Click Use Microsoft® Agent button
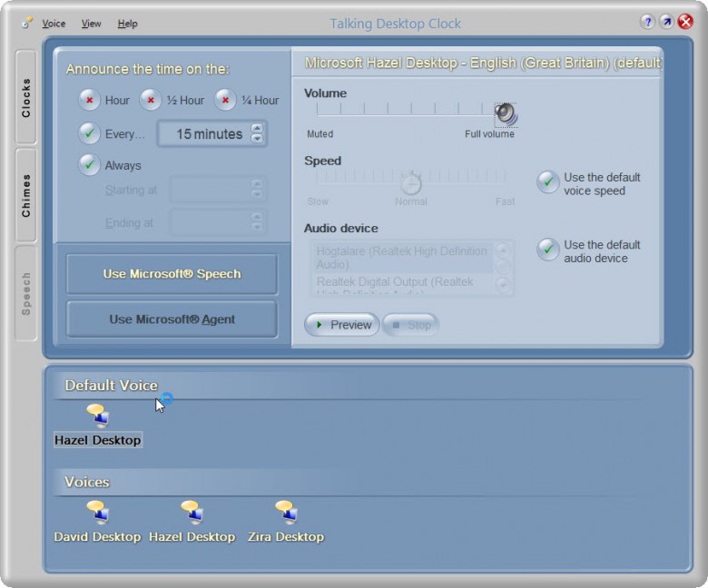This screenshot has height=588, width=708. 172,319
